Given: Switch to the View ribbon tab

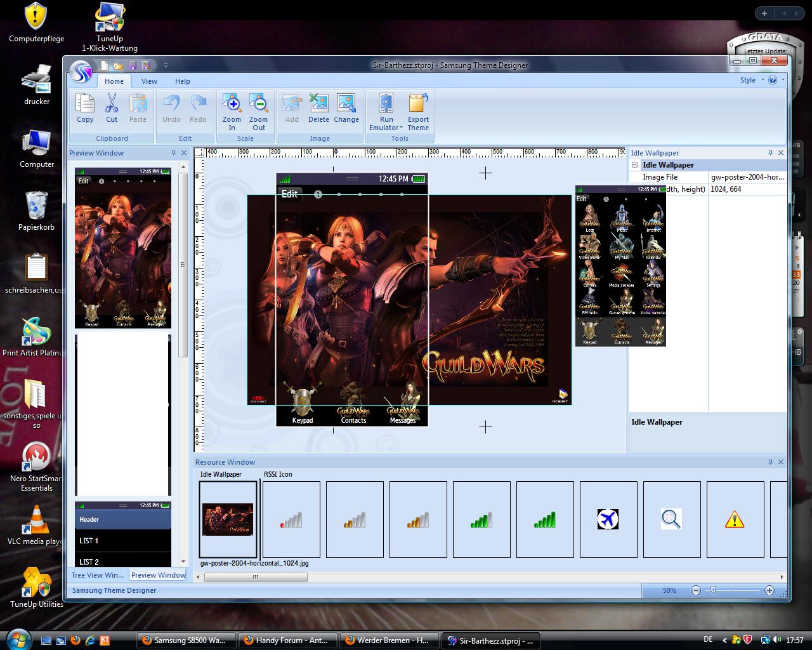Looking at the screenshot, I should (x=149, y=81).
